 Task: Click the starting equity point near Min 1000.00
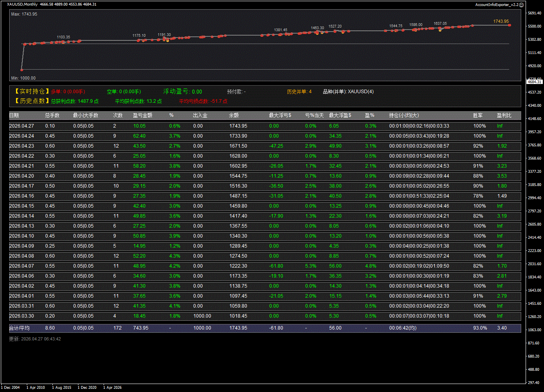[x=22, y=70]
